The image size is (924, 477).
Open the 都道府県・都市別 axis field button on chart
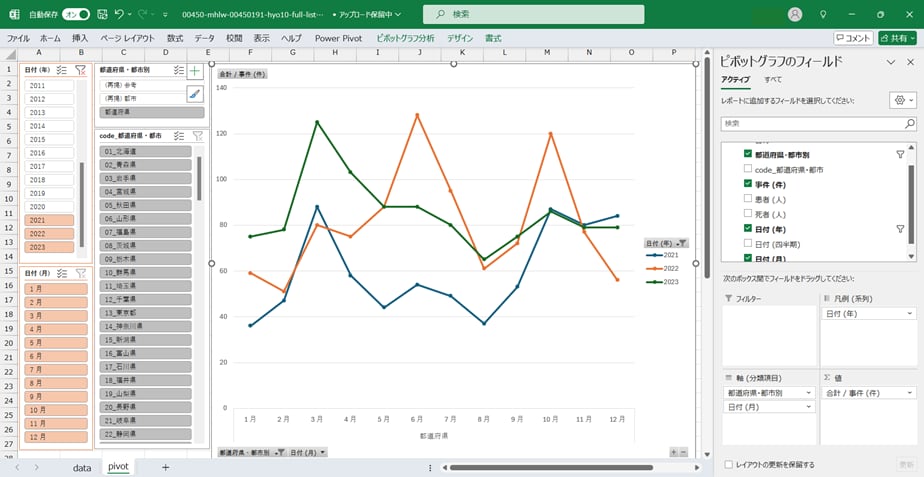[252, 452]
